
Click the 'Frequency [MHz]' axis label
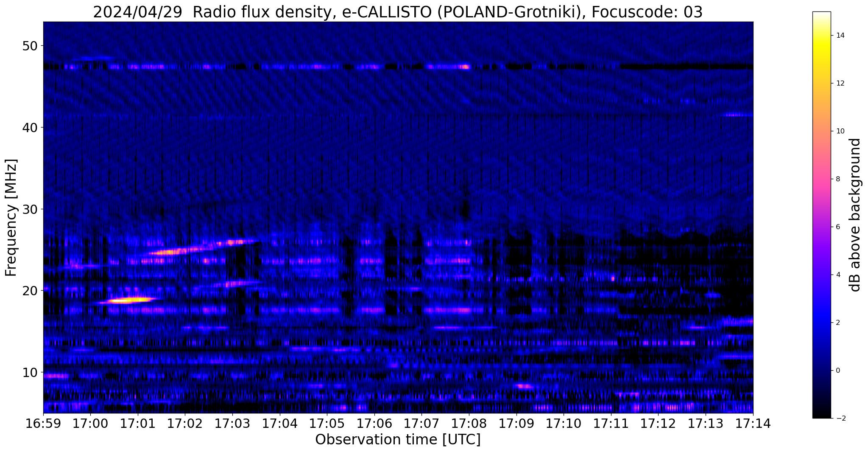11,218
